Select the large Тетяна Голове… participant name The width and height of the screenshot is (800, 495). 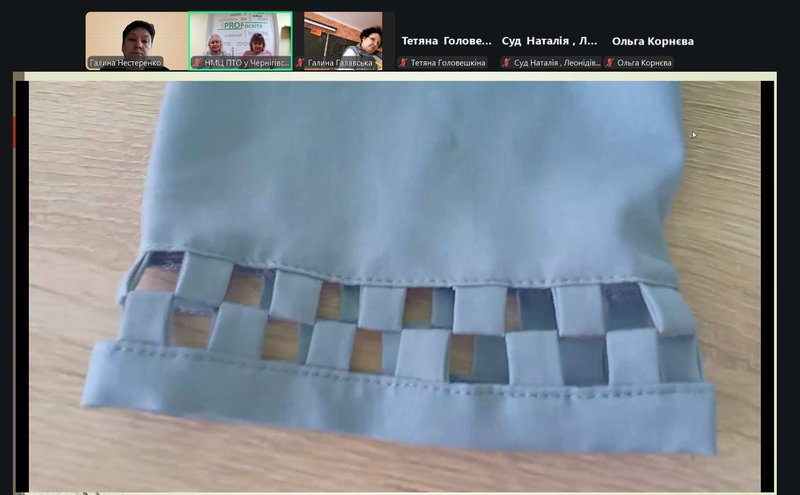[447, 41]
